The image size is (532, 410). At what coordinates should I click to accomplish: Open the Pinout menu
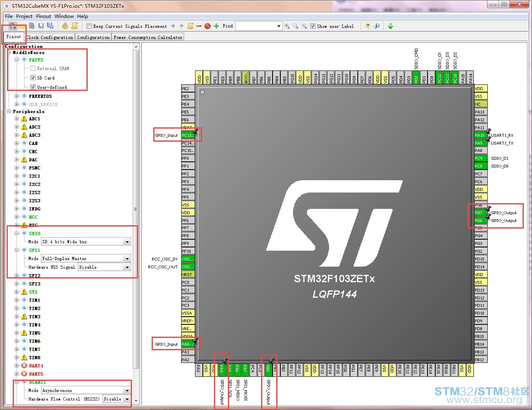(x=43, y=16)
